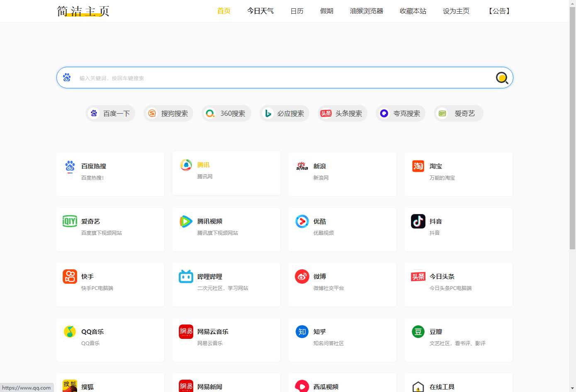Click the 快手 orange icon
Image resolution: width=576 pixels, height=392 pixels.
pos(70,277)
